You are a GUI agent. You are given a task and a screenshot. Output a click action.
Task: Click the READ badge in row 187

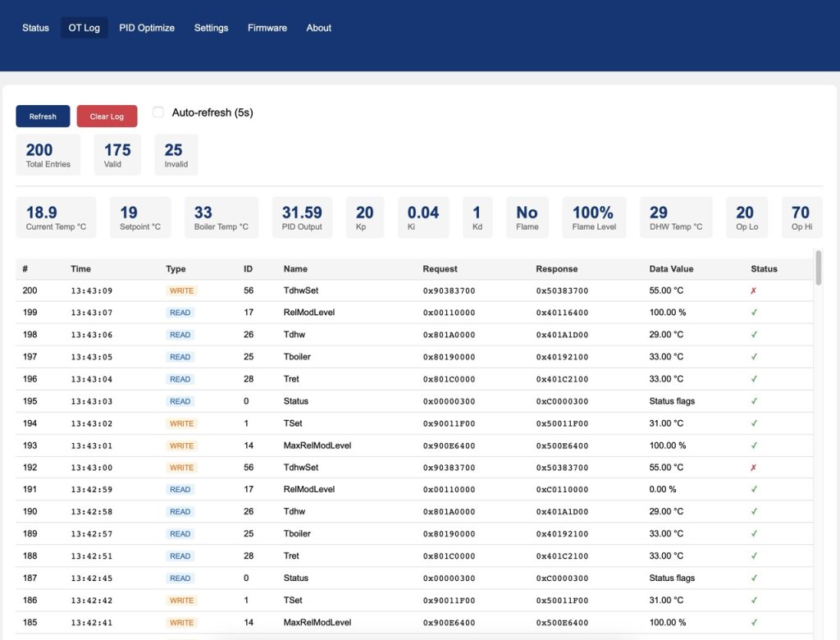click(x=180, y=578)
